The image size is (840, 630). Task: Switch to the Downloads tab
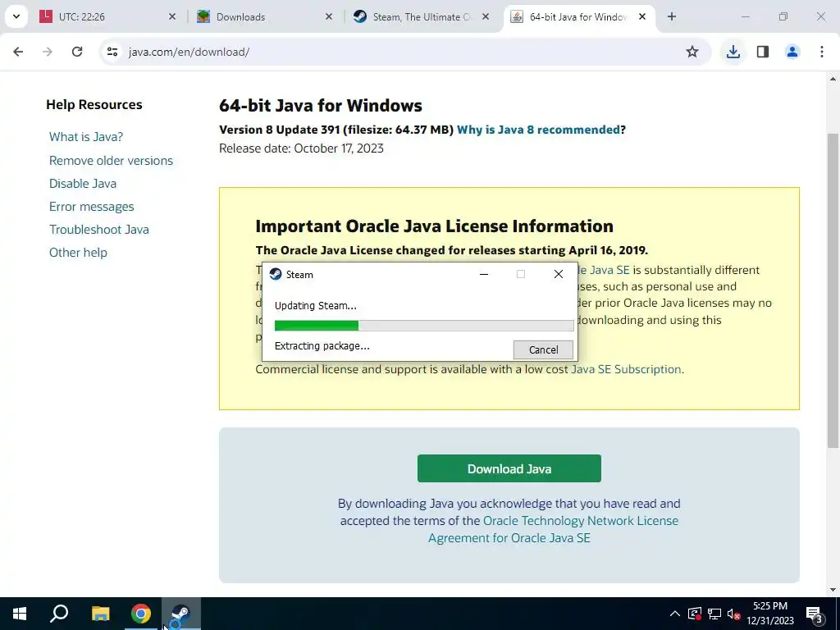coord(265,16)
